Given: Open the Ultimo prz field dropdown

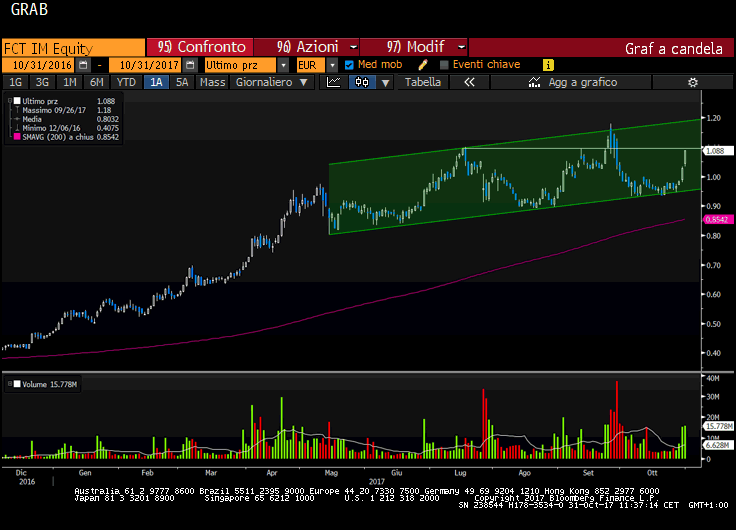Looking at the screenshot, I should [x=283, y=65].
